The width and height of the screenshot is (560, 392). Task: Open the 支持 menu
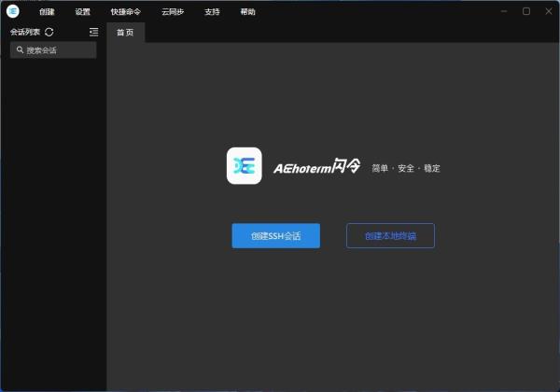click(x=212, y=12)
